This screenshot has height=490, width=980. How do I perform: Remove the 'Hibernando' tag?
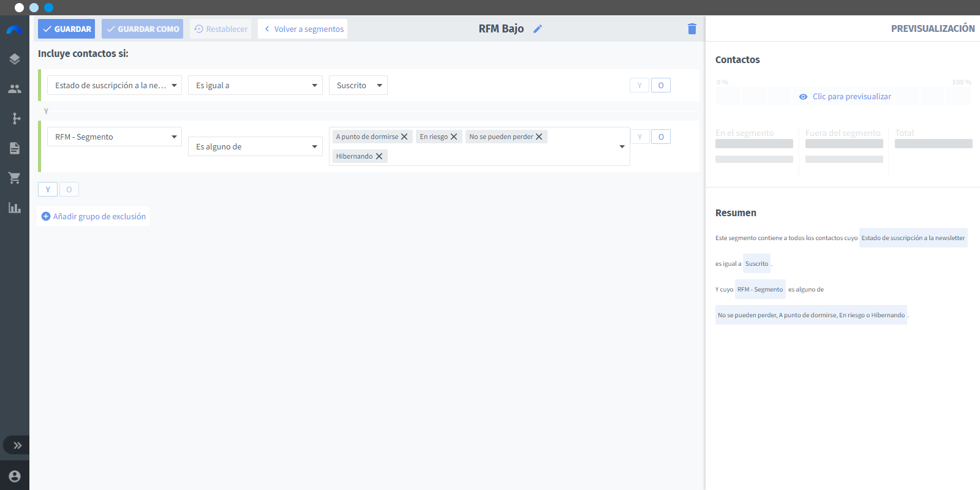point(379,156)
